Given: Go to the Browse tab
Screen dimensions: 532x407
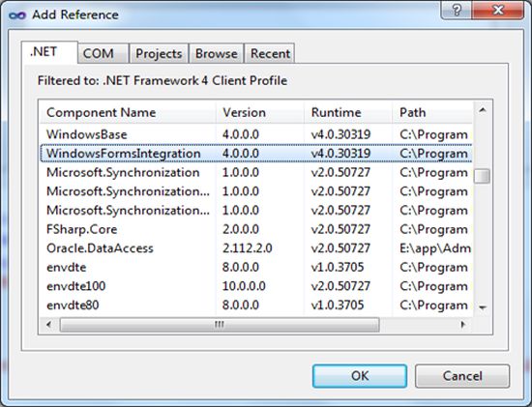Looking at the screenshot, I should 216,53.
